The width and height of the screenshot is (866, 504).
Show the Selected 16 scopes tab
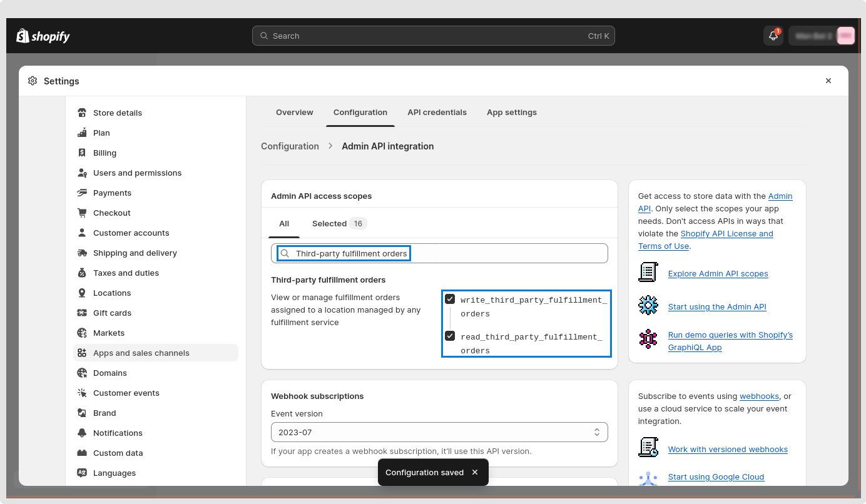[x=340, y=224]
